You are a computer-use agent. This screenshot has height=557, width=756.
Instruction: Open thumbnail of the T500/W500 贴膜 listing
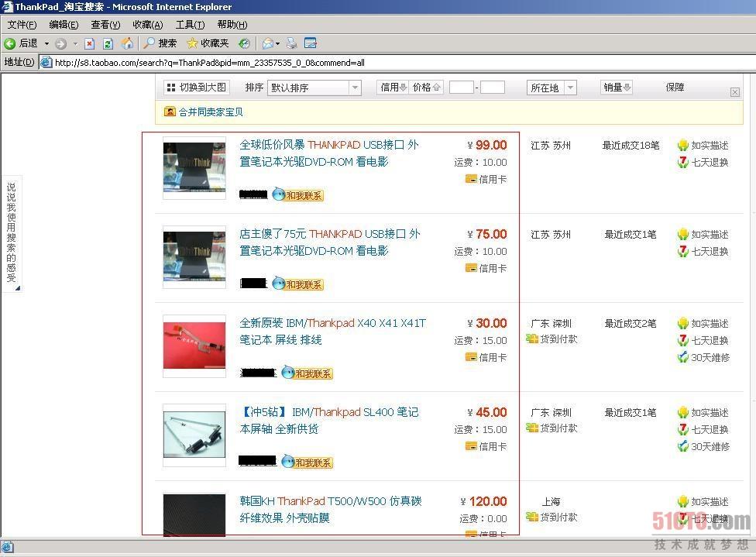pyautogui.click(x=194, y=514)
